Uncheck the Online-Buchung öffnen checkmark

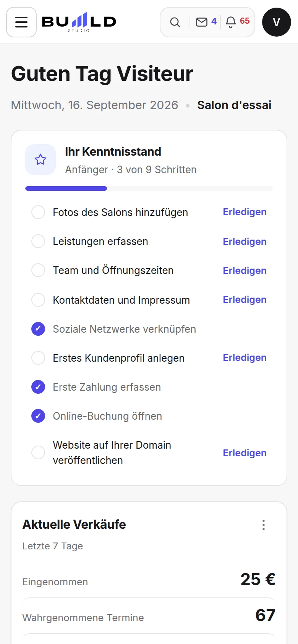point(38,416)
